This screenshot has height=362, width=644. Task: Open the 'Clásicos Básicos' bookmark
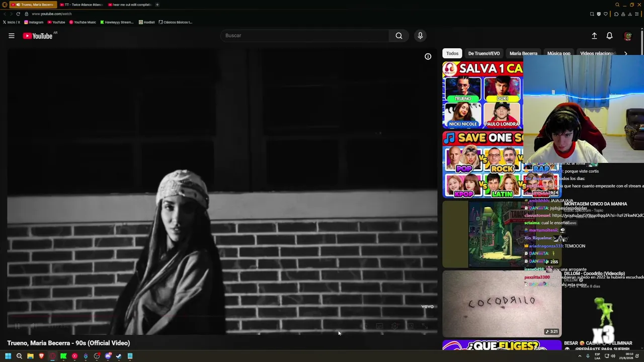(x=175, y=22)
